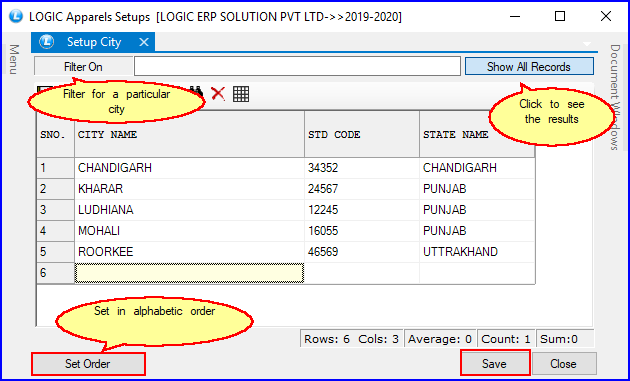Select row header number 3

(x=55, y=210)
